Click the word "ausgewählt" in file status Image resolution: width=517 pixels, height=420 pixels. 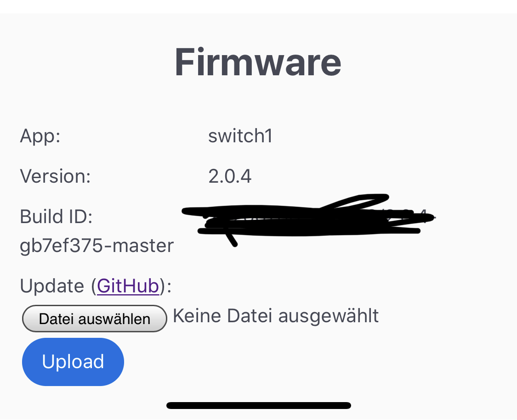tap(329, 316)
